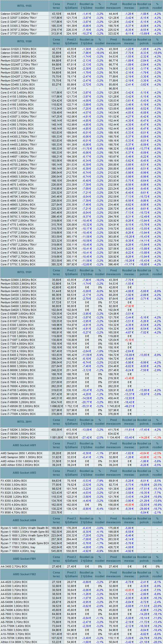Select Core i7 5820K 3.30GHz BOX name
Screen dimensions: 163x644
click(x=18, y=430)
